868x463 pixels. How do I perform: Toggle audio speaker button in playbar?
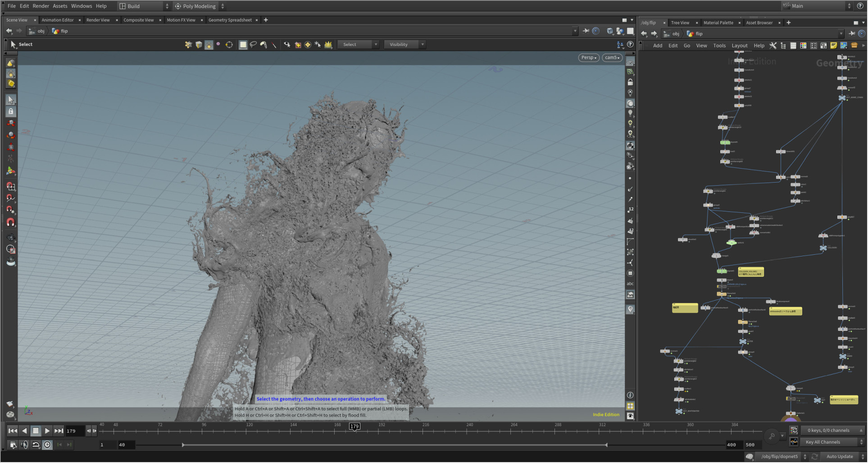[x=24, y=445]
